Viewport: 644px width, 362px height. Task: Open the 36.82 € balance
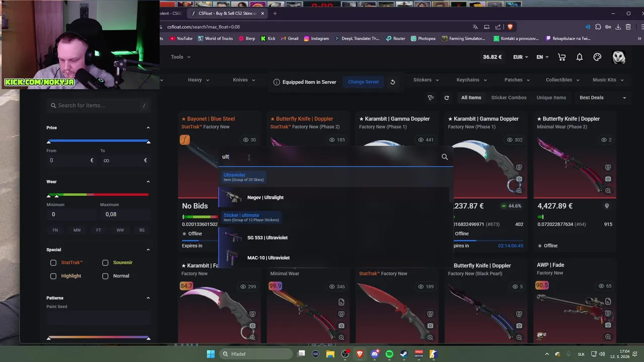pyautogui.click(x=492, y=57)
